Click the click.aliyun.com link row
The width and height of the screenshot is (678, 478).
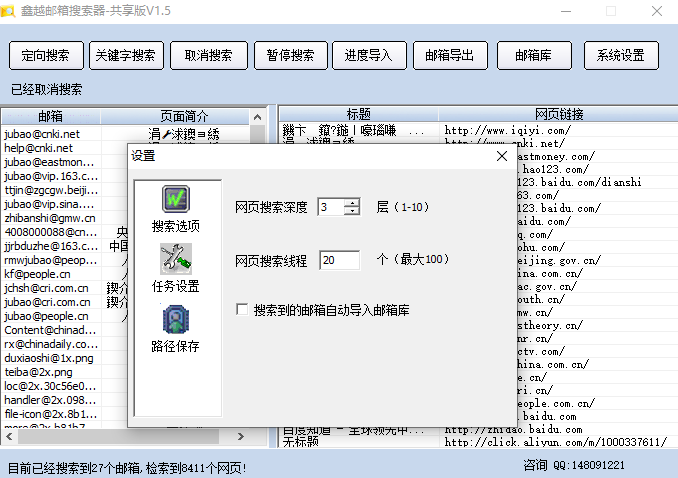tap(556, 442)
